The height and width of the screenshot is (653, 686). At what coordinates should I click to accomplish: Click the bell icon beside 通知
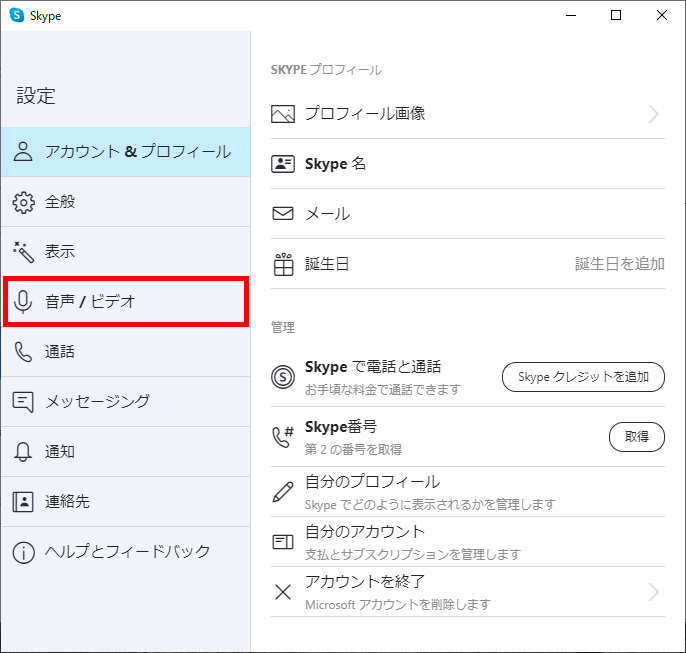click(x=23, y=452)
